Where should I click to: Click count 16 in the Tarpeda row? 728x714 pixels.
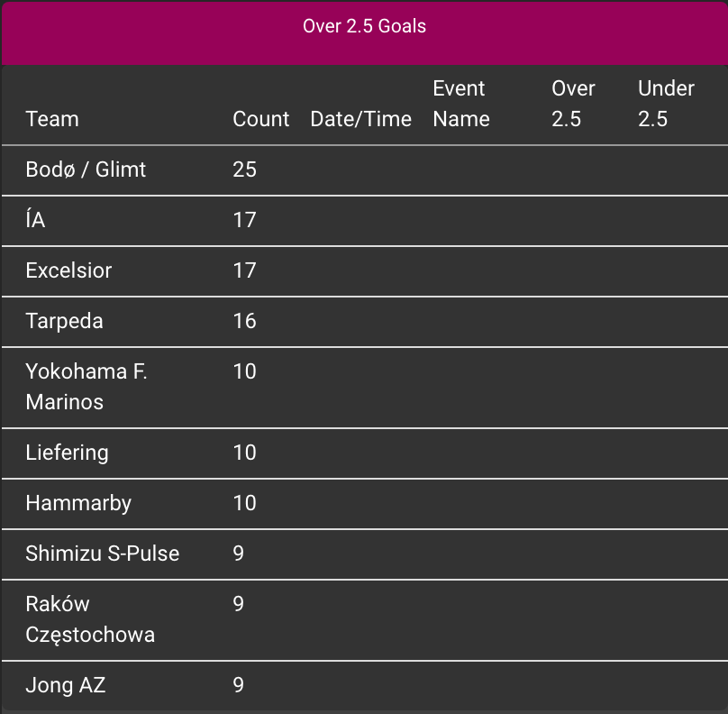245,321
